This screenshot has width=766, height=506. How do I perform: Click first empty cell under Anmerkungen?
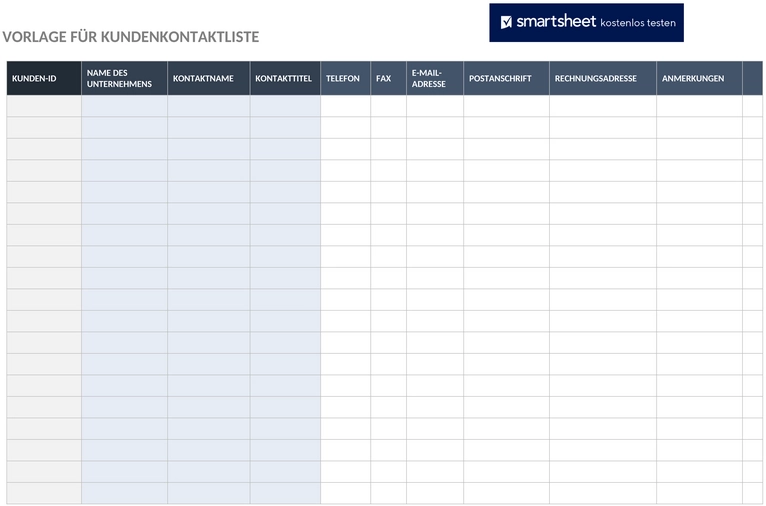[x=700, y=106]
